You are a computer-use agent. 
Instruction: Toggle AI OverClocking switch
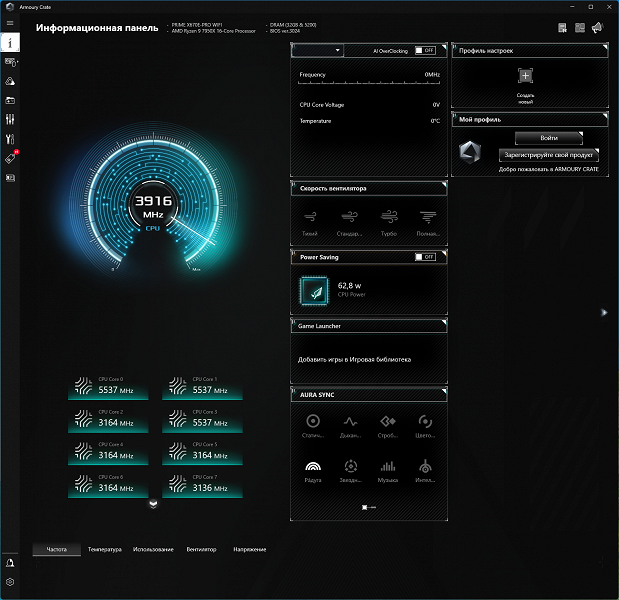425,51
